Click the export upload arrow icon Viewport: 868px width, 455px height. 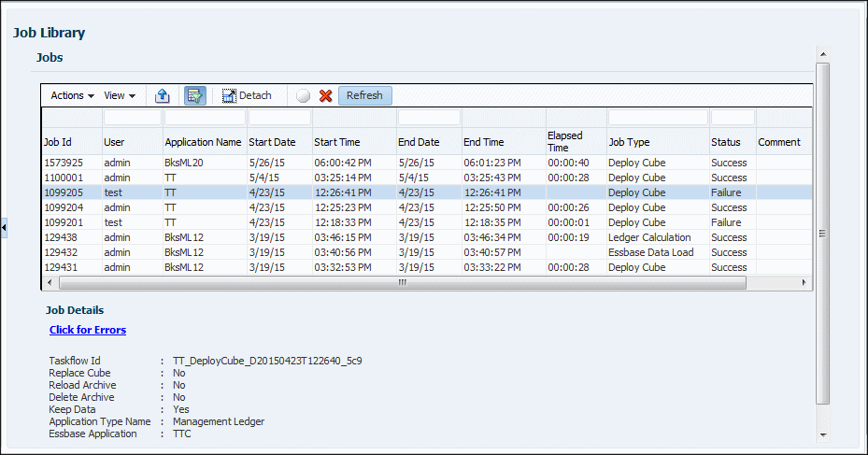[x=163, y=95]
